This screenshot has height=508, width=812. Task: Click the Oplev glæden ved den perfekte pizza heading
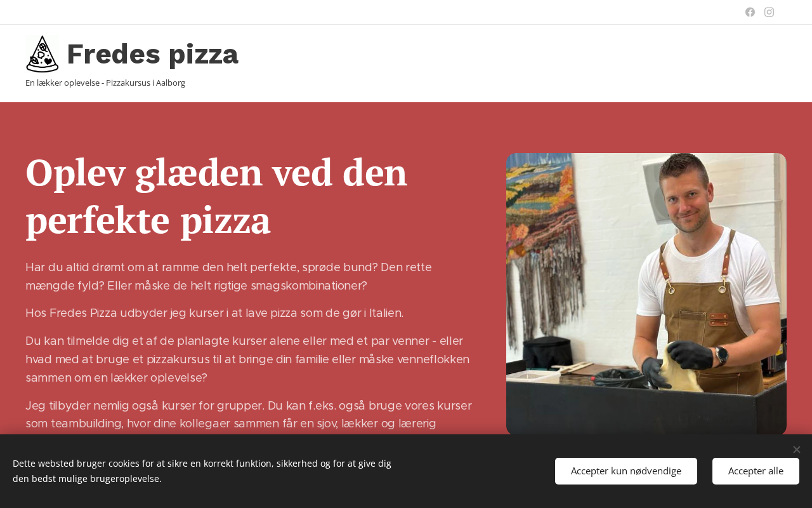(x=216, y=196)
